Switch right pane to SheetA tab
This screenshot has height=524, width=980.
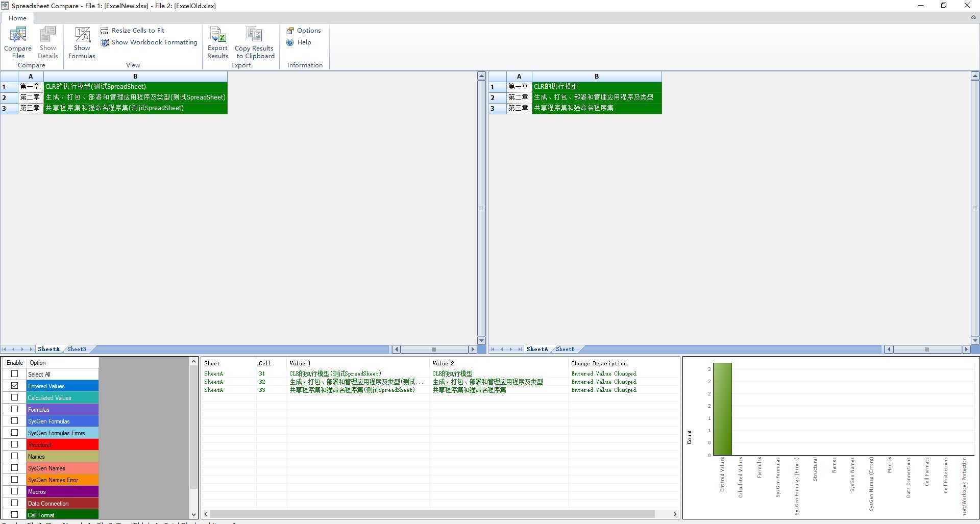pos(537,349)
